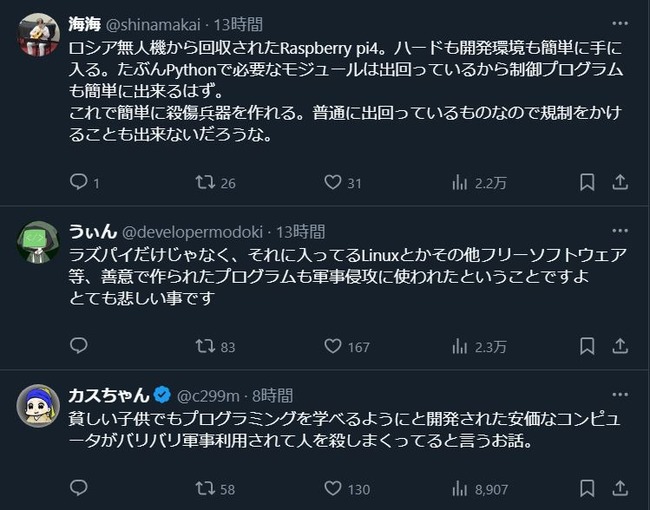View analytics for 海海's 2.2万 views tweet
The width and height of the screenshot is (650, 510).
pyautogui.click(x=461, y=182)
